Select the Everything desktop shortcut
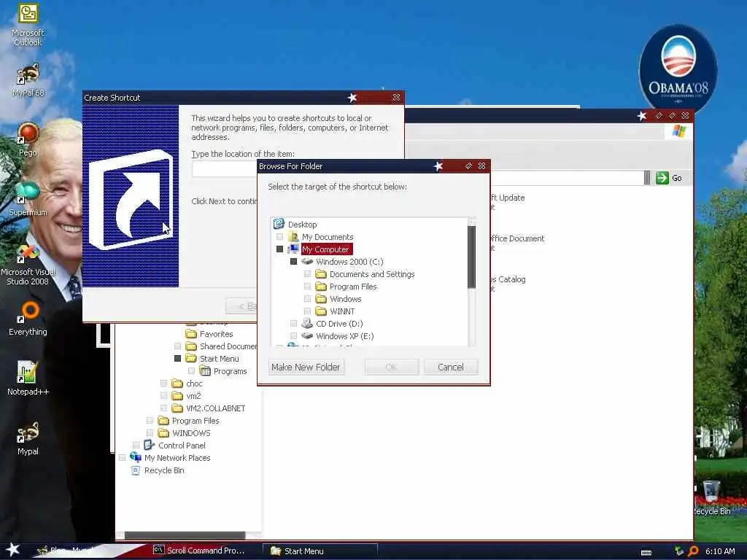The image size is (747, 560). pyautogui.click(x=28, y=319)
